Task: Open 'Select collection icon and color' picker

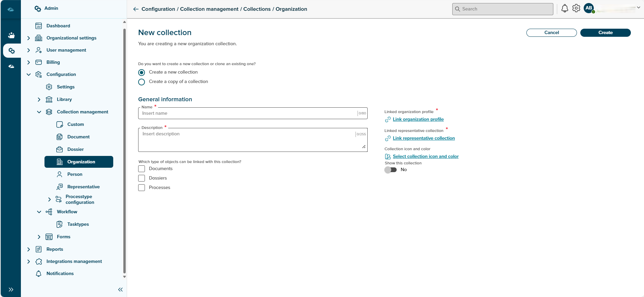Action: point(425,157)
